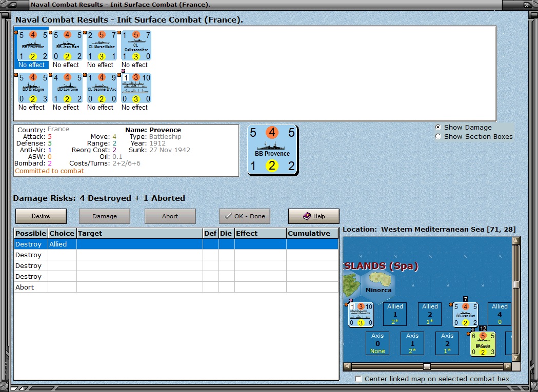Click the Allied choice cell
Viewport: 538px width, 392px height.
tap(62, 244)
